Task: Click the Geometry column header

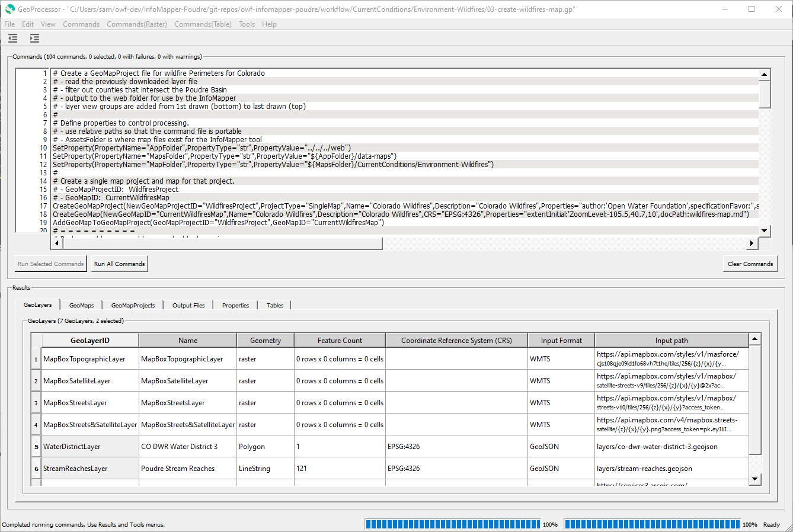Action: (266, 340)
